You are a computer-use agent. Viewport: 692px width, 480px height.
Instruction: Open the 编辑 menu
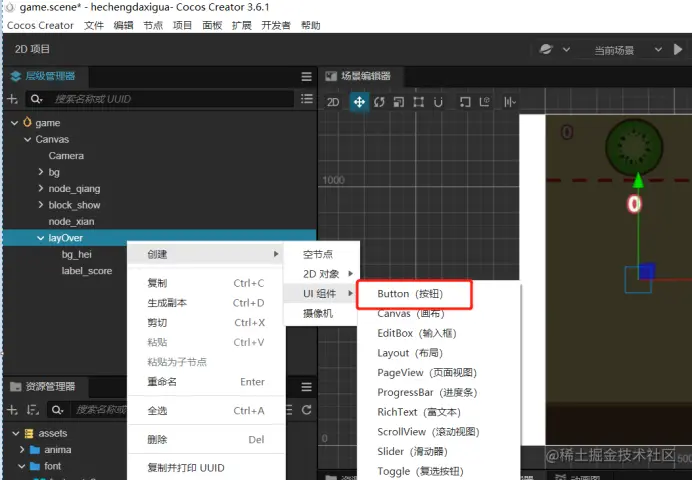click(124, 26)
